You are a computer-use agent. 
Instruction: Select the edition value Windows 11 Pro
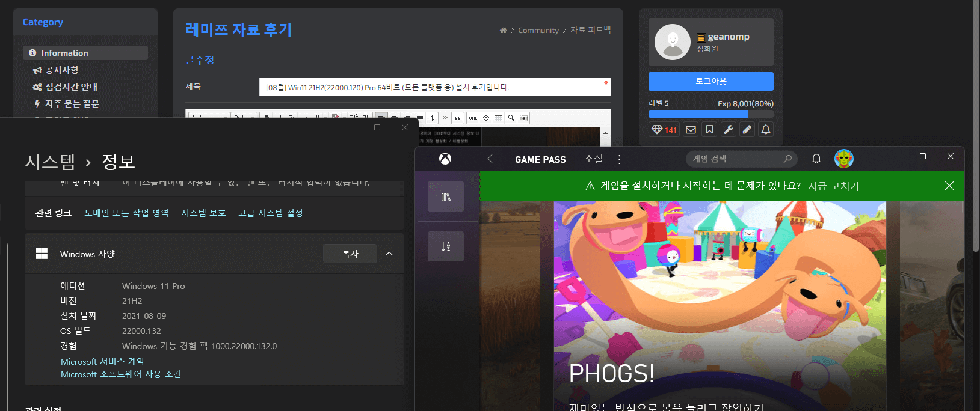153,286
